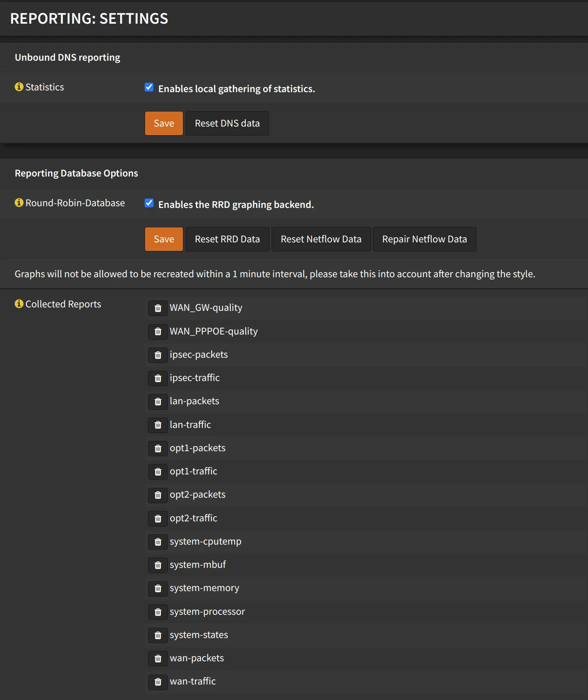Click the system-states report name
The image size is (588, 700).
point(199,635)
